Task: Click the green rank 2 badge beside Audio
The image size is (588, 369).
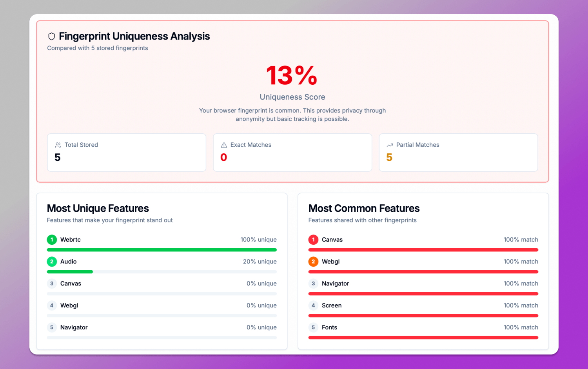Action: click(x=52, y=262)
